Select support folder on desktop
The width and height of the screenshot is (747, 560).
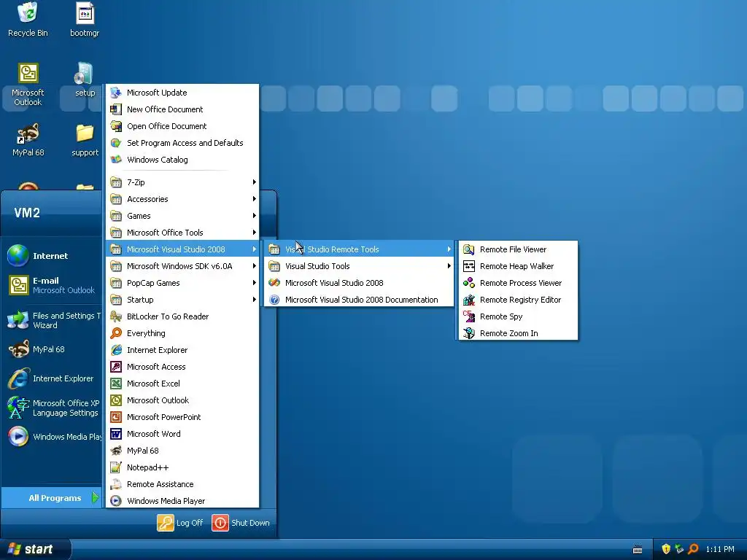pos(85,139)
